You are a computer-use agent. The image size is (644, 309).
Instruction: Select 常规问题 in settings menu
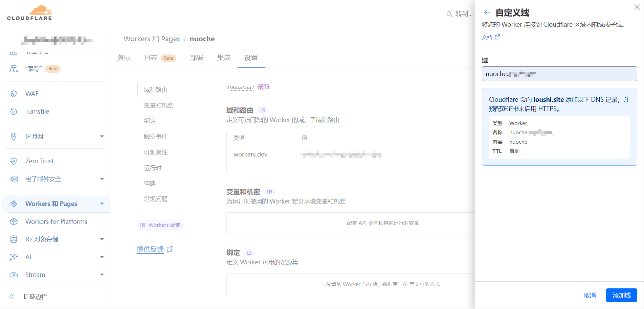tap(156, 199)
